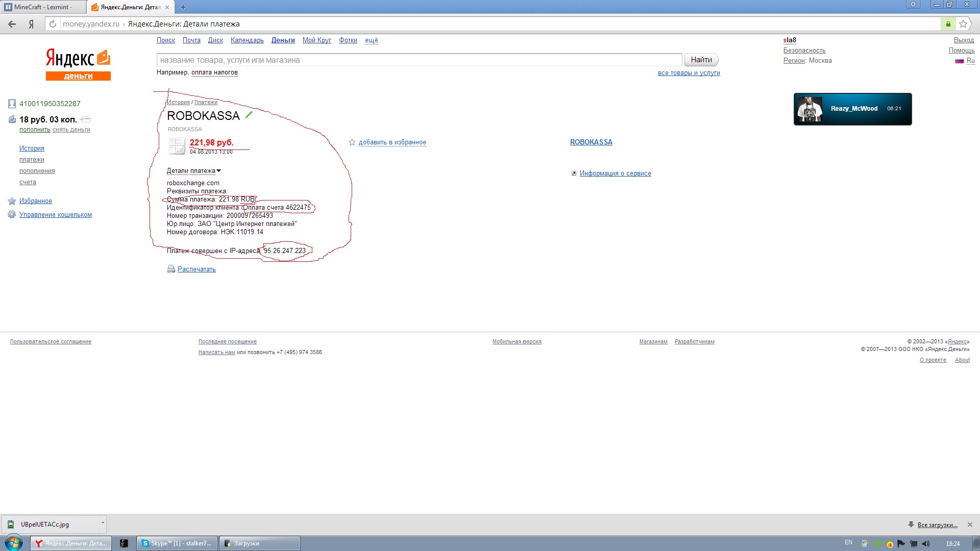Viewport: 980px width, 551px height.
Task: Switch to the MineCraft - Lexmint tab
Action: (43, 7)
